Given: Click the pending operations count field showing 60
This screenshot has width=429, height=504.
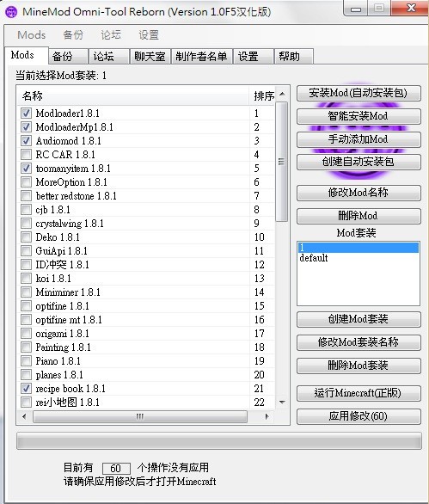Looking at the screenshot, I should tap(116, 468).
